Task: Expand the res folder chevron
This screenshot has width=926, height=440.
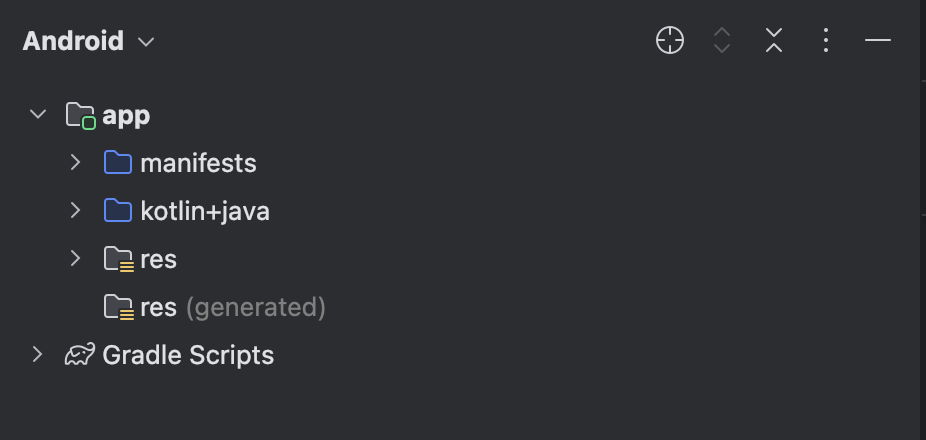Action: pyautogui.click(x=75, y=258)
